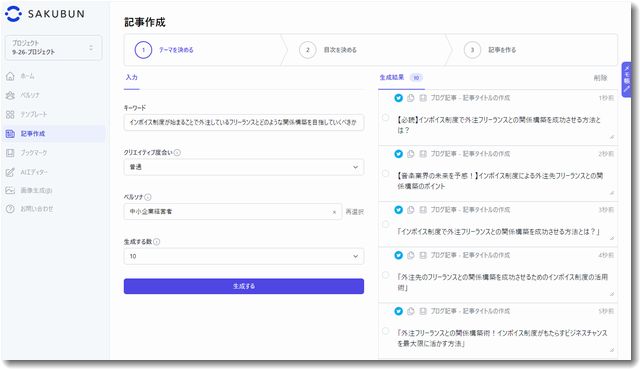
Task: Save the 【音楽業界の未来を予感！】 result icon
Action: (x=423, y=154)
